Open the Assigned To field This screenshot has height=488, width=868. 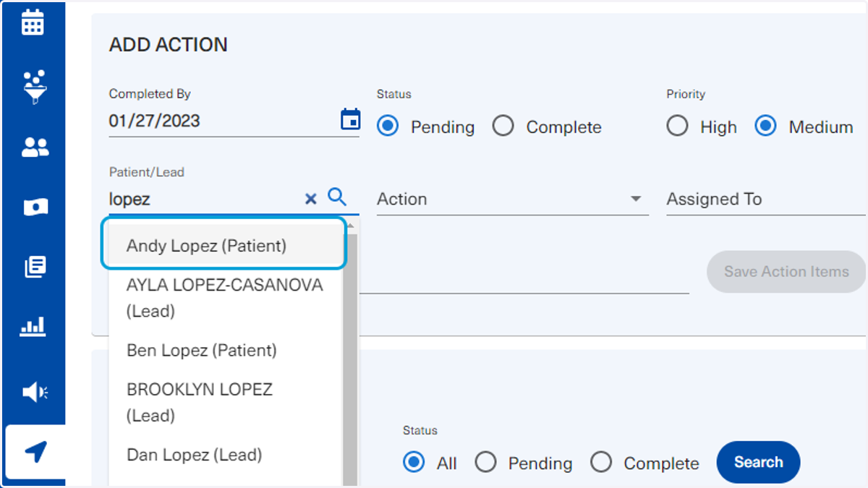[766, 200]
